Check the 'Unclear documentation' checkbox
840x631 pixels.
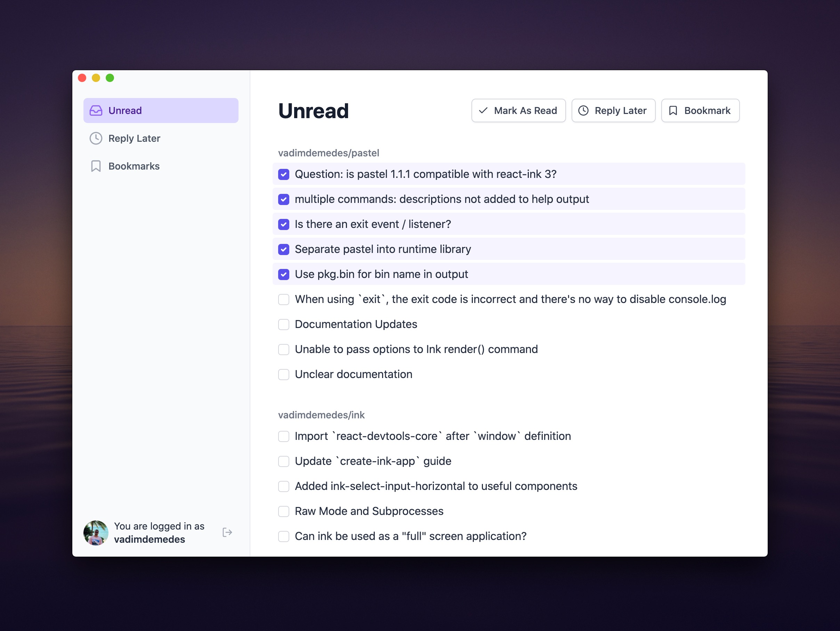[284, 375]
